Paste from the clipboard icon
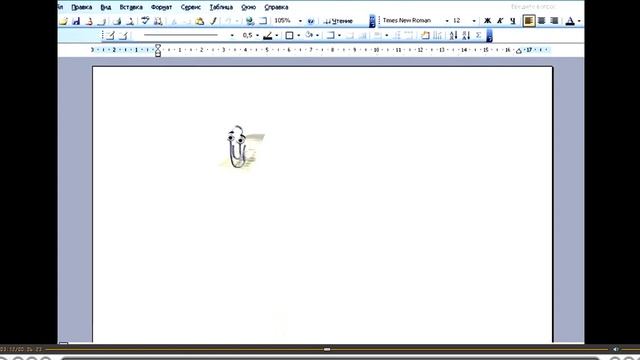Viewport: 640px width, 360px height. pyautogui.click(x=200, y=21)
